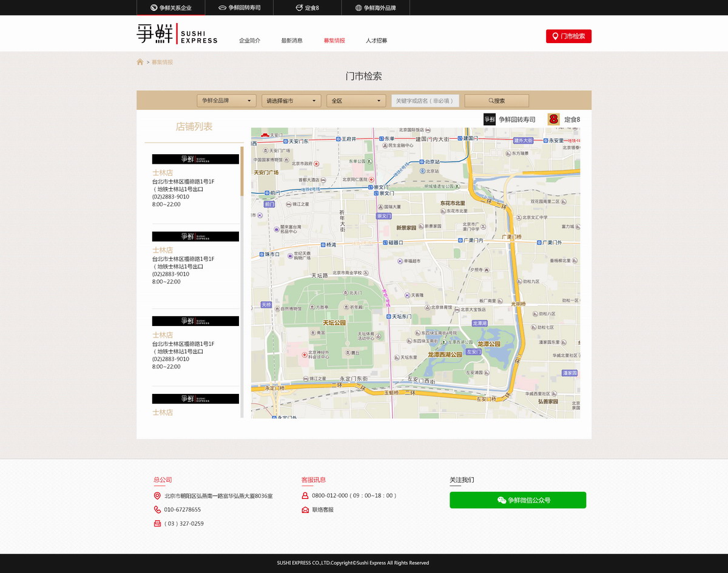Click the customer service icon beside 0800-012-000

305,495
